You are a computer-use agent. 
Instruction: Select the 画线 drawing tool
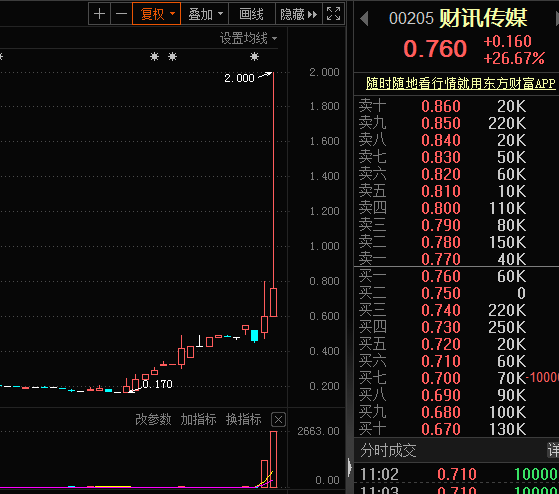252,14
